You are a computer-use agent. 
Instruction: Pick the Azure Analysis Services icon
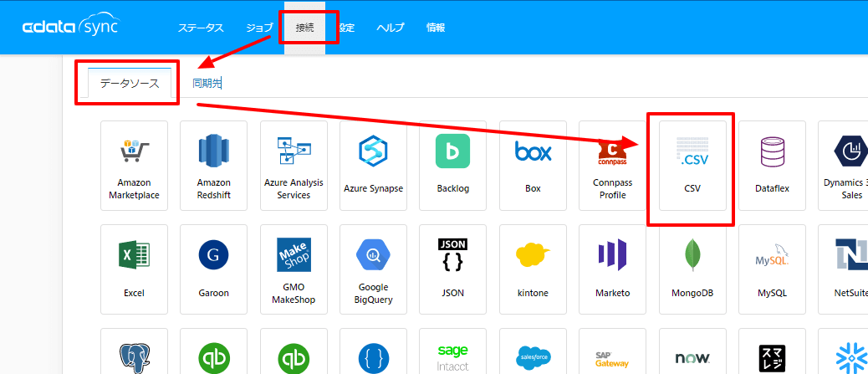[294, 151]
